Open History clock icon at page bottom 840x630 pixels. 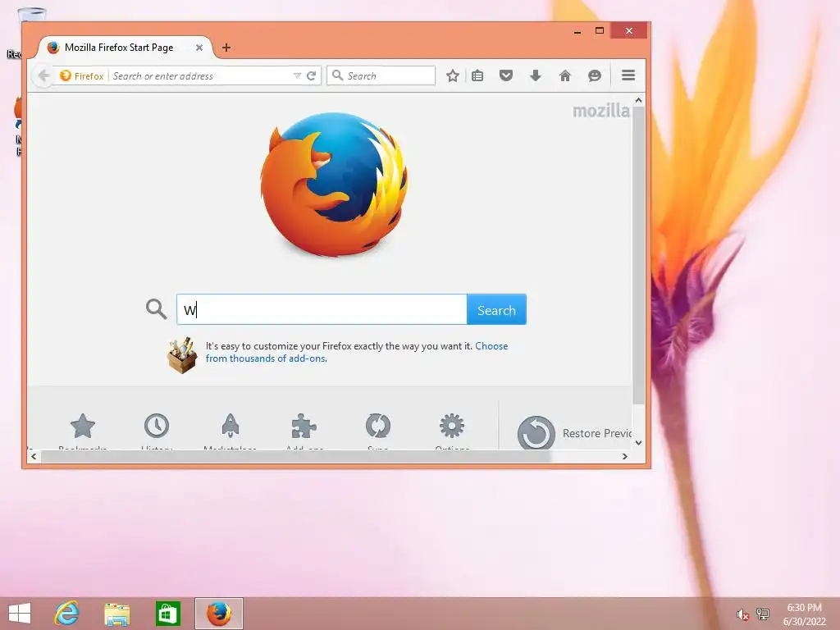[157, 426]
